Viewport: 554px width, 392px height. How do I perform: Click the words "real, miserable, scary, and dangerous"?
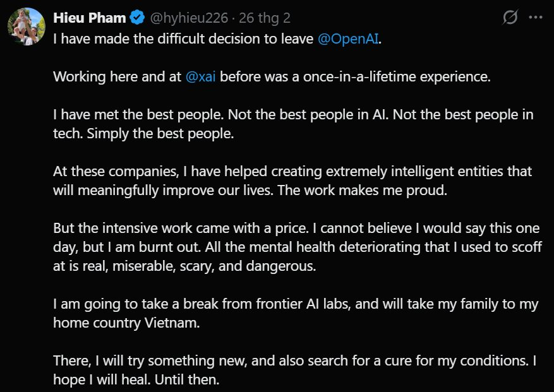(x=202, y=266)
